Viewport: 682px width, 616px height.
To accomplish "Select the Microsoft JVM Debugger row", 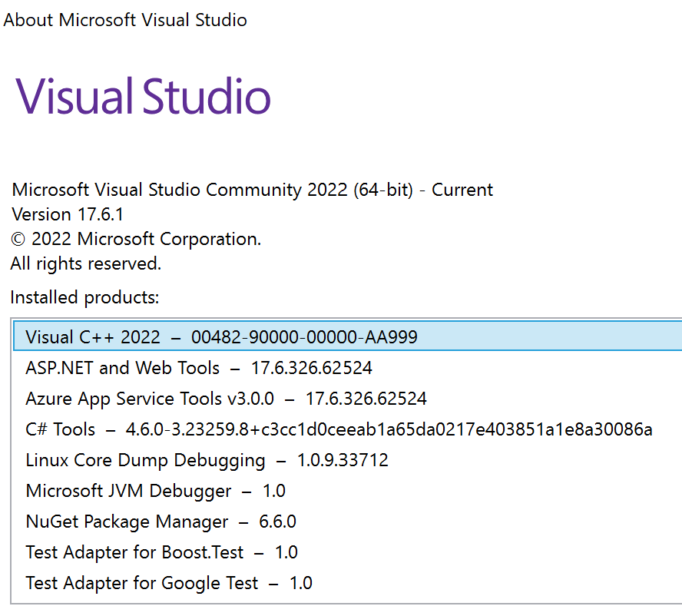I will [x=347, y=491].
